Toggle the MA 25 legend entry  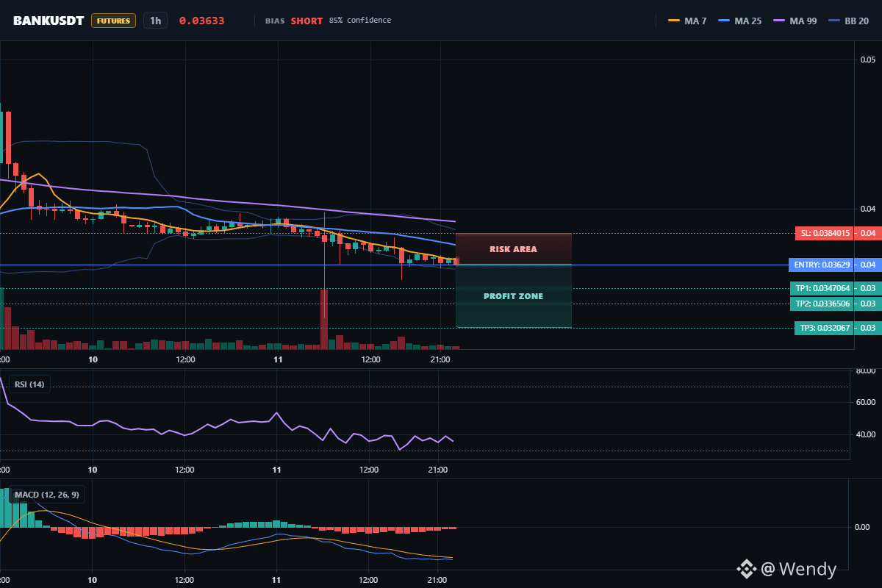pos(739,21)
